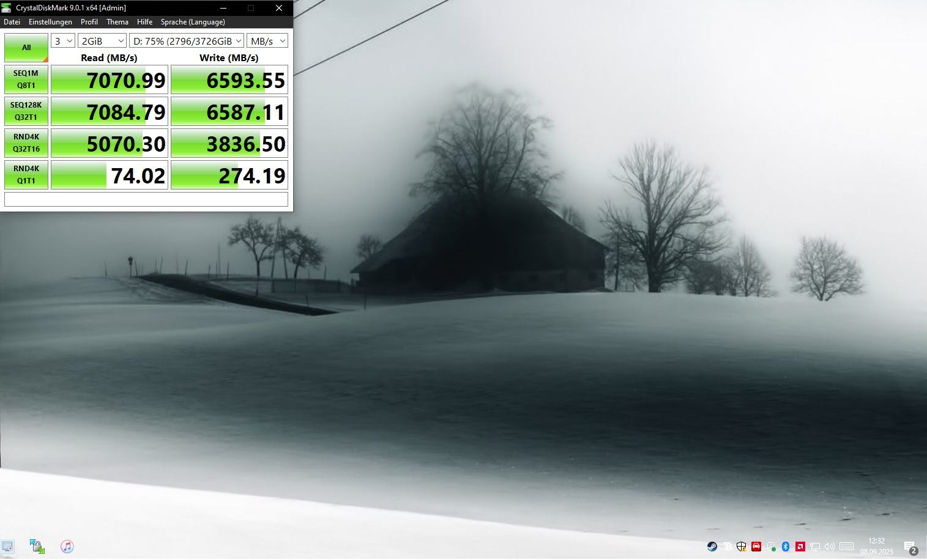Open iTunes from the taskbar

(67, 547)
